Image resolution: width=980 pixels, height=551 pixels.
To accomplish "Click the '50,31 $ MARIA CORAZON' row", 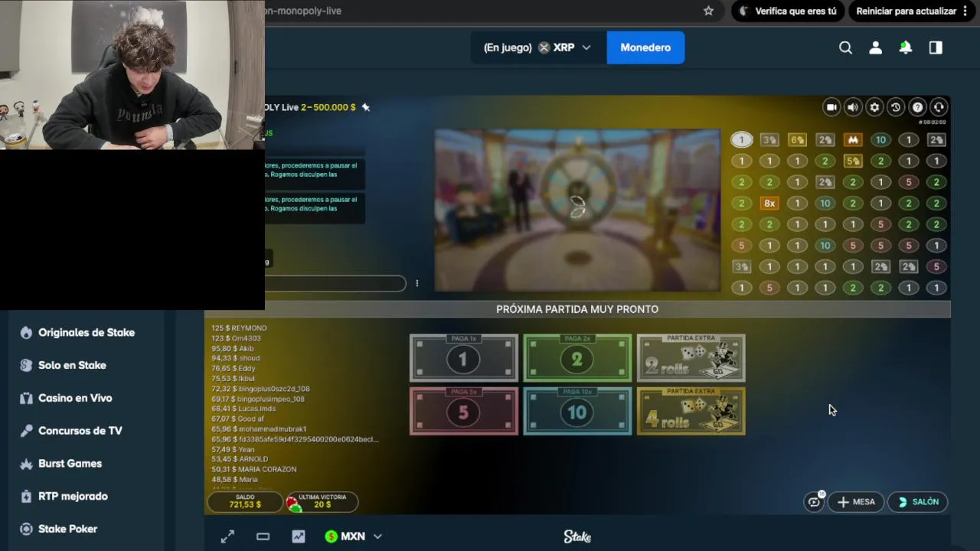I will 253,469.
